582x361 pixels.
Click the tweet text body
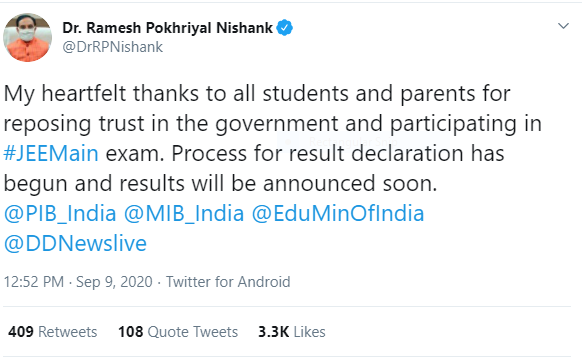272,168
